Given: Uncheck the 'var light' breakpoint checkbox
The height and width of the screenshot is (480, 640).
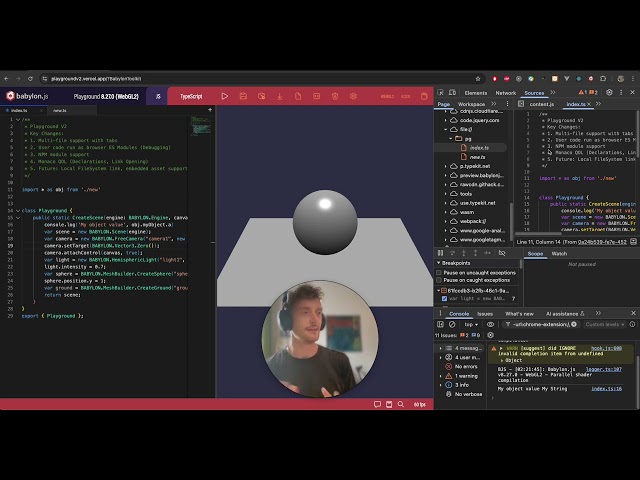Looking at the screenshot, I should click(444, 298).
